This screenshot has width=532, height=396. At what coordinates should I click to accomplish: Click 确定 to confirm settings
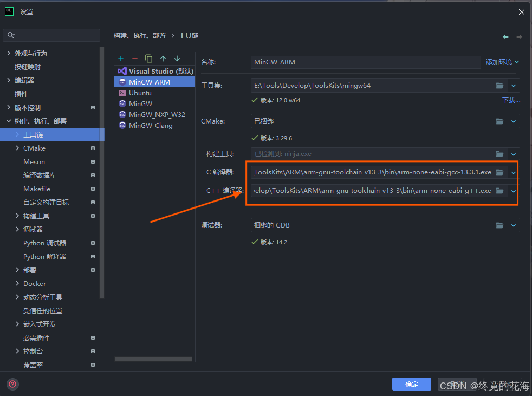pyautogui.click(x=412, y=384)
